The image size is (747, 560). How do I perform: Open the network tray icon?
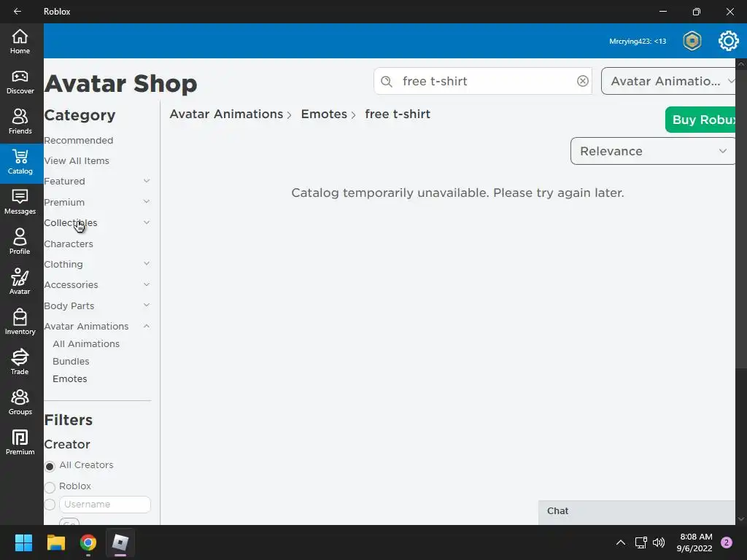pos(640,542)
